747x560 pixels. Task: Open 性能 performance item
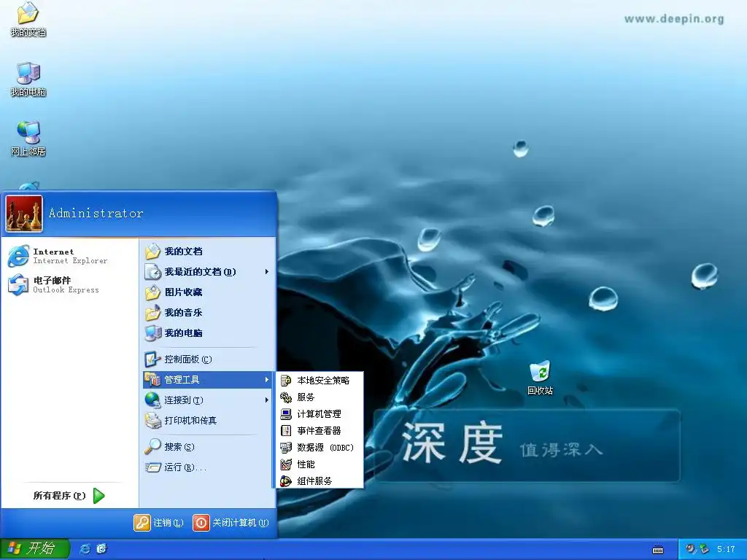pos(320,464)
